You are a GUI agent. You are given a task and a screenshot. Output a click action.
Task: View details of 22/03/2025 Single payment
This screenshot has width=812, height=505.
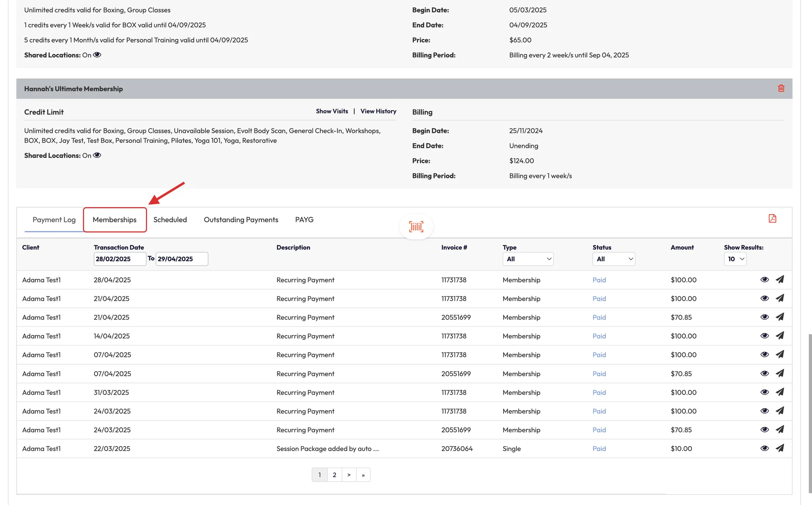(764, 448)
